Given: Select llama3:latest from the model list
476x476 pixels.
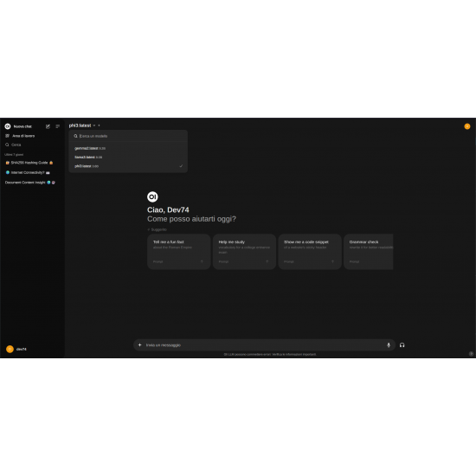Looking at the screenshot, I should point(128,158).
